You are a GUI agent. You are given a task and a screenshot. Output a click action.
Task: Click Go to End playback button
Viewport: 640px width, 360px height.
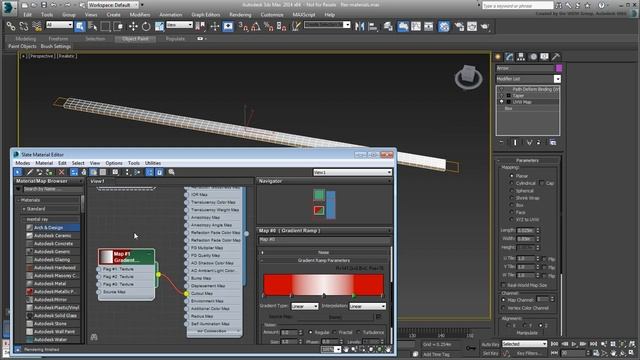593,344
